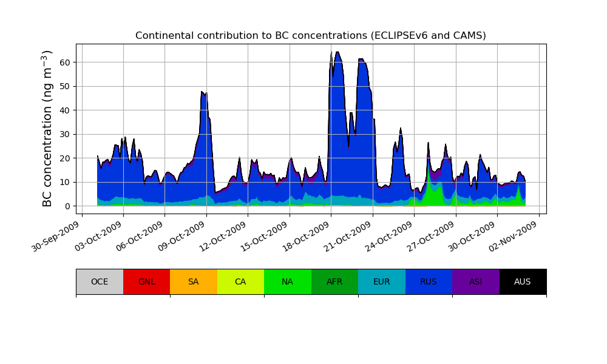Click the gray OCE legend swatch
The width and height of the screenshot is (607, 364).
pos(100,281)
